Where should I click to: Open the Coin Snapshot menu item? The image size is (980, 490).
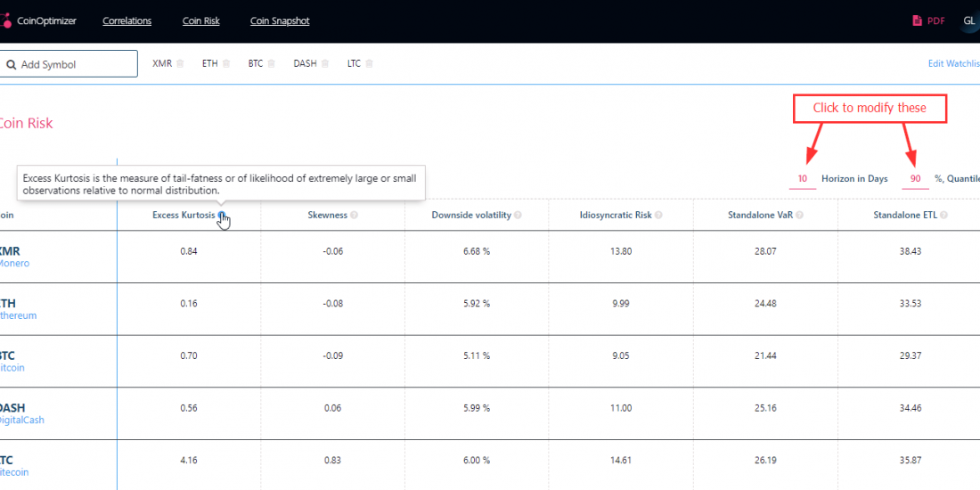(x=280, y=21)
